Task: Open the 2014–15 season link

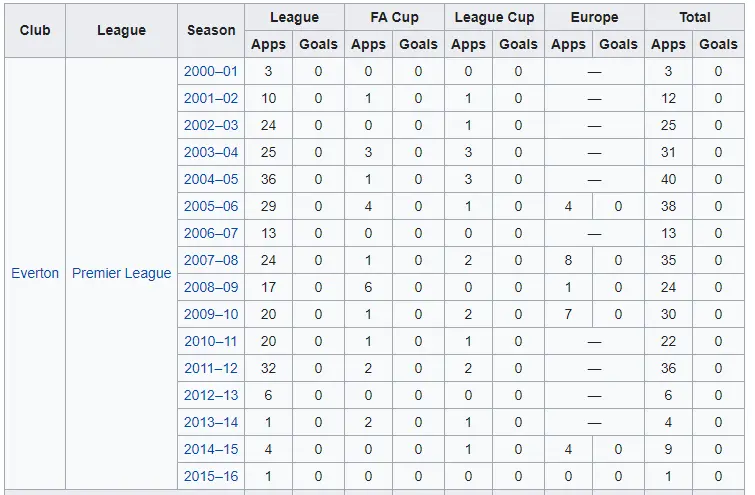Action: click(x=211, y=450)
